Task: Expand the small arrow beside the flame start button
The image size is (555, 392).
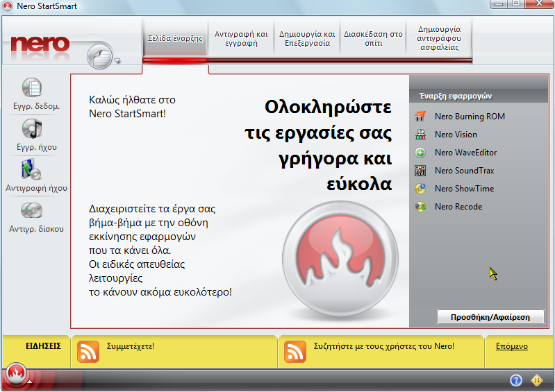Action: 30,382
